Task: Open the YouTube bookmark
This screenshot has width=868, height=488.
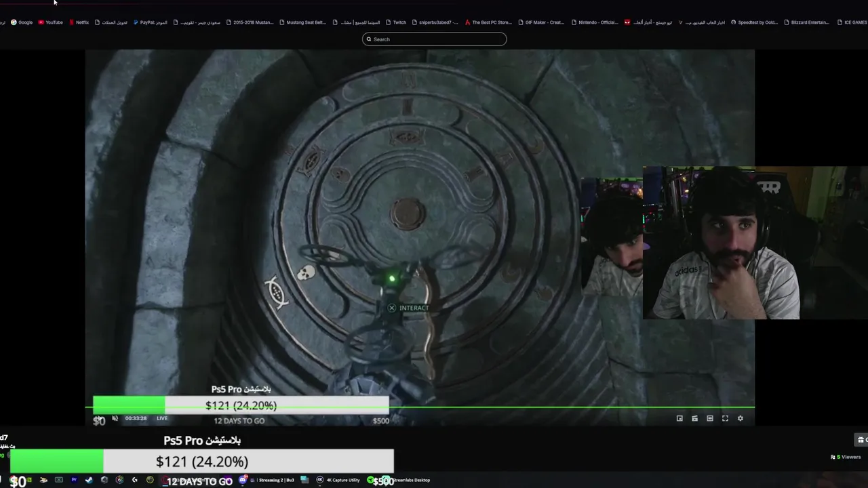Action: pyautogui.click(x=50, y=22)
